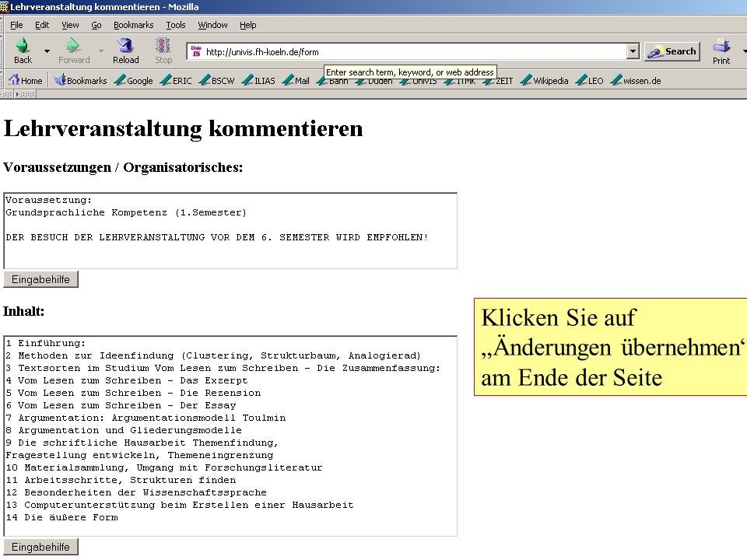Click the line 'Grundsprachliche Kompetenz (1.Semester)'

(x=126, y=212)
